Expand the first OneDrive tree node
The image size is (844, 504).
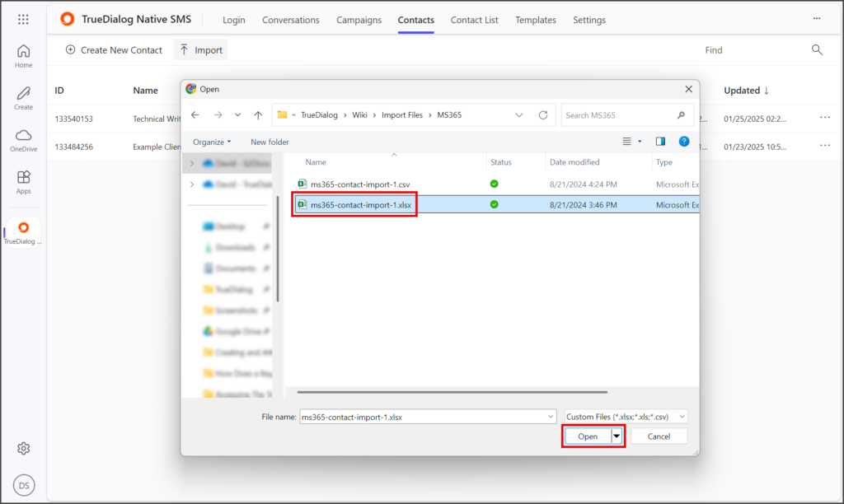point(192,163)
